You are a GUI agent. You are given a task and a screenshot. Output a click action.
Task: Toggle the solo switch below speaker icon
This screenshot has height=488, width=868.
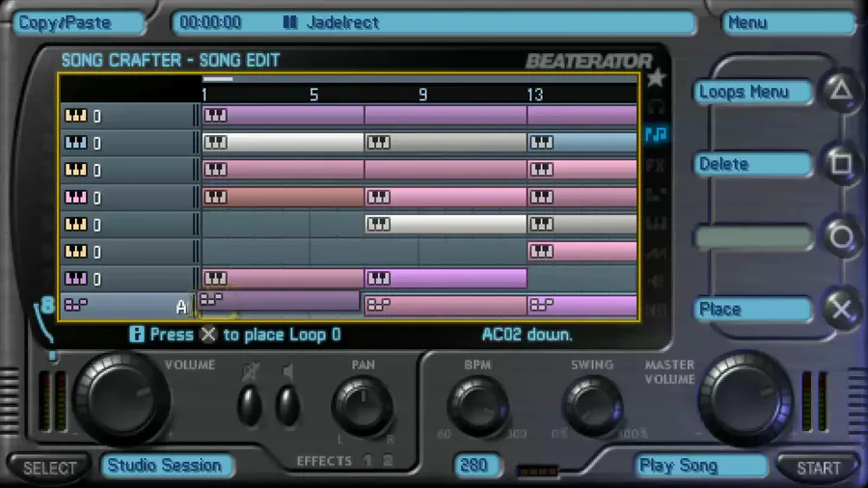pos(287,406)
